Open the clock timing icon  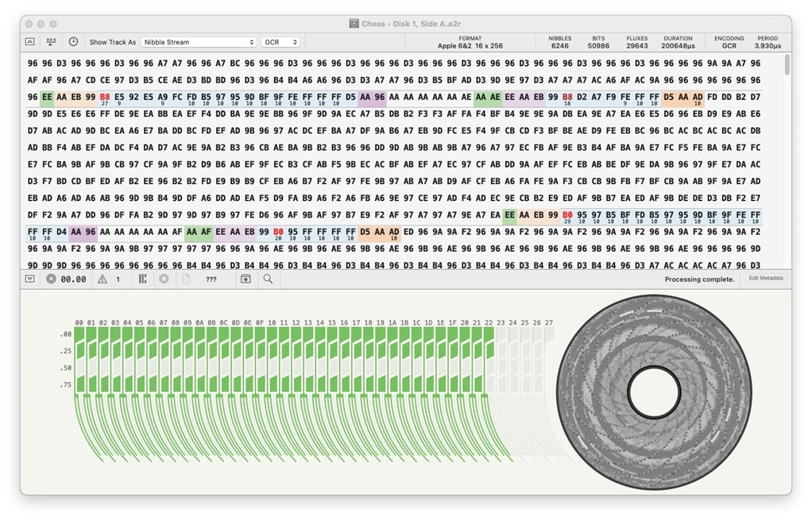[74, 41]
